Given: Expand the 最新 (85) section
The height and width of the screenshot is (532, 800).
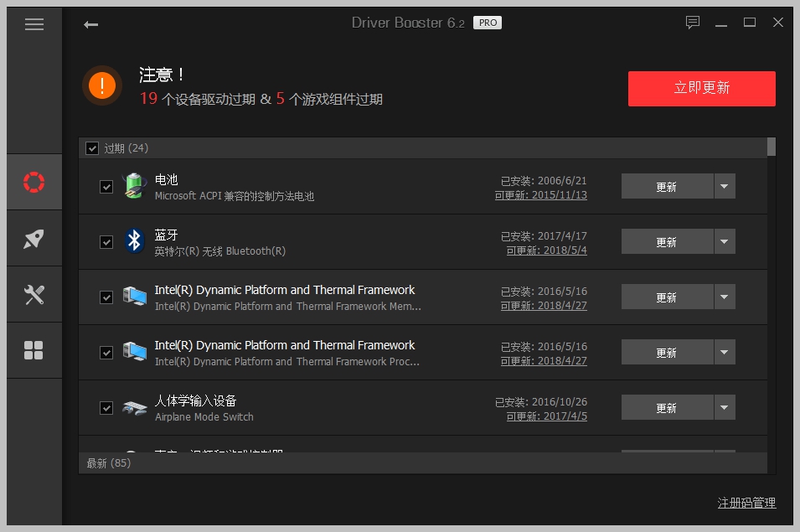Looking at the screenshot, I should coord(422,463).
